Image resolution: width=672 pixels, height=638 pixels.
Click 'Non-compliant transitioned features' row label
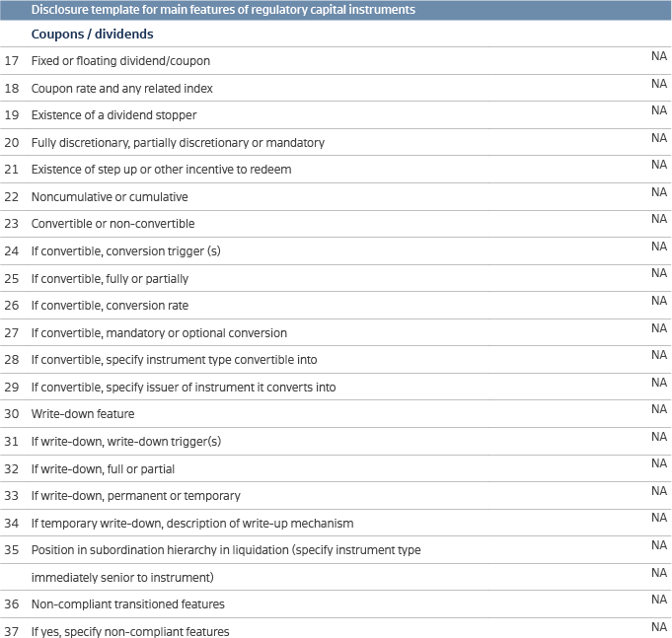pos(127,604)
